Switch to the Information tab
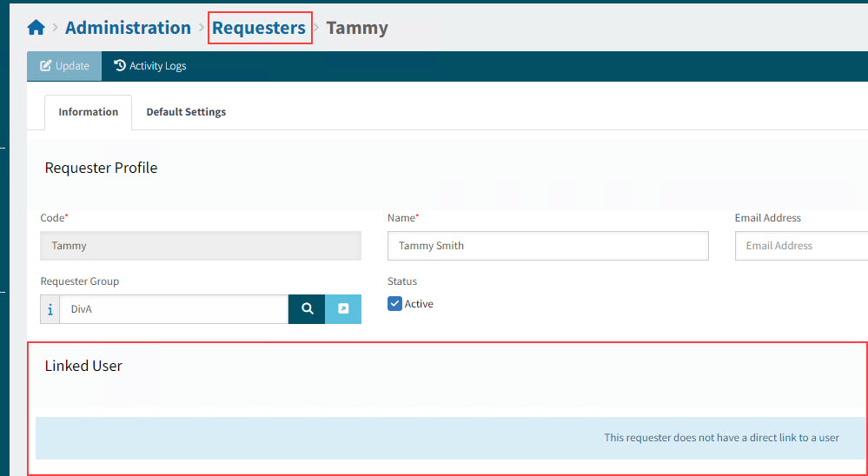The height and width of the screenshot is (476, 868). pos(88,112)
